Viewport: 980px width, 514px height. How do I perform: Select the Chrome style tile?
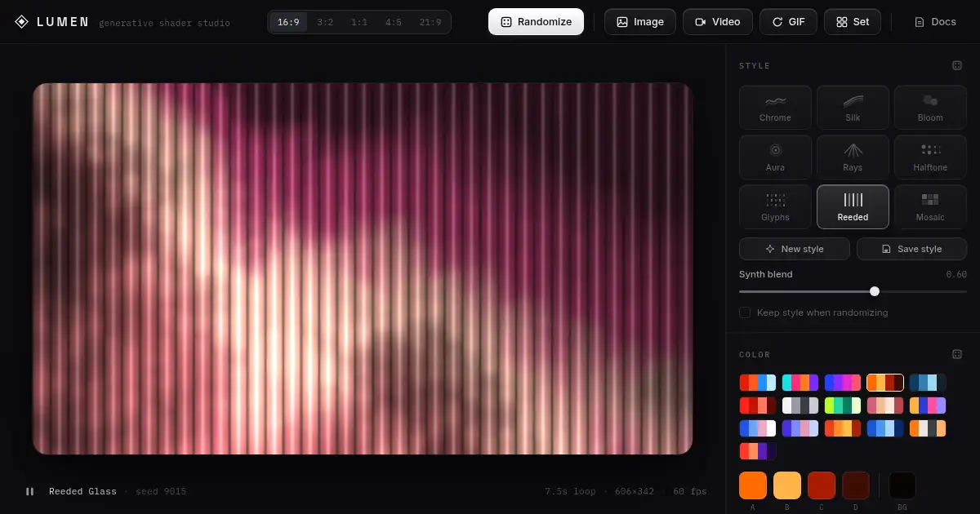775,108
